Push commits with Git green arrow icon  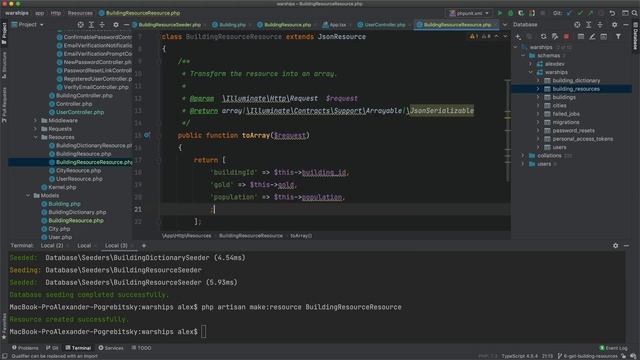[x=590, y=13]
